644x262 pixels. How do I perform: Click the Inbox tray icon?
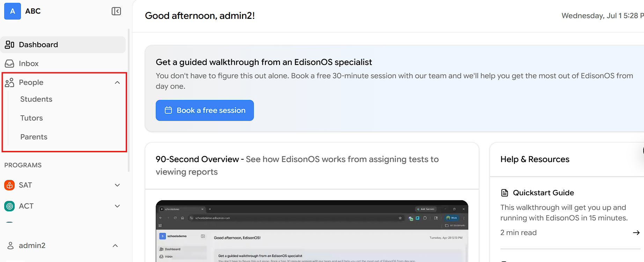[9, 64]
